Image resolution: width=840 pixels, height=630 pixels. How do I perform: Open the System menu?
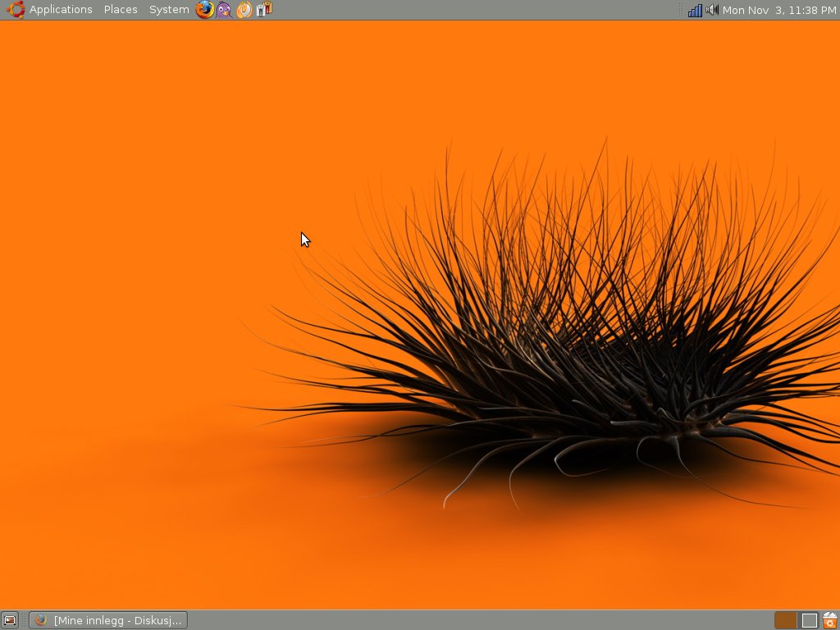[169, 10]
